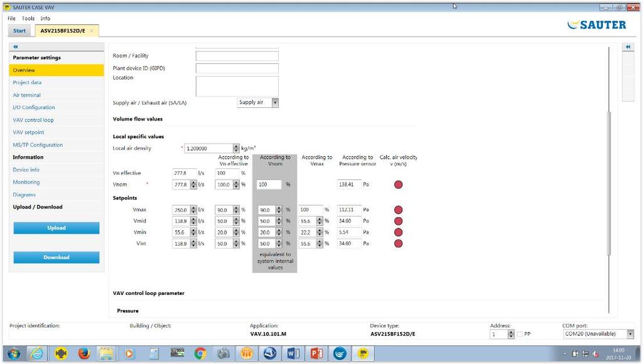Click the Plant device ID (GIPD) field
This screenshot has width=643, height=364.
(x=237, y=68)
